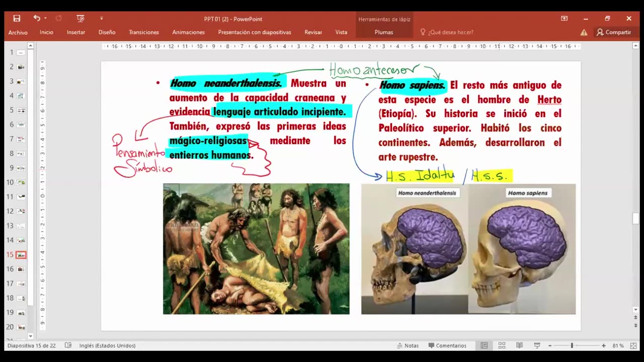Click main slide area scroll-up arrow
The image size is (644, 362).
pyautogui.click(x=636, y=46)
